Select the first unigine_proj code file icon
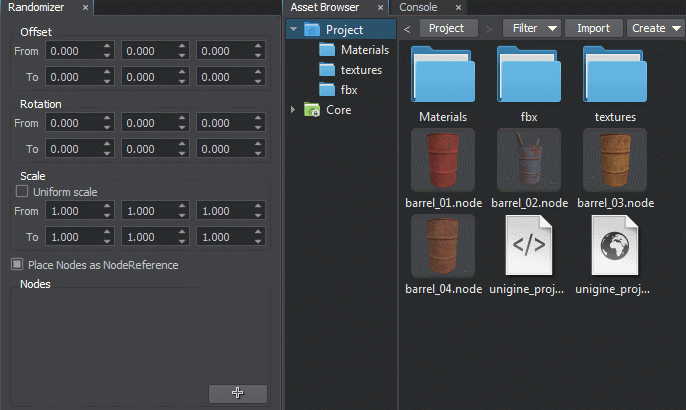Viewport: 686px width, 410px height. pyautogui.click(x=529, y=246)
